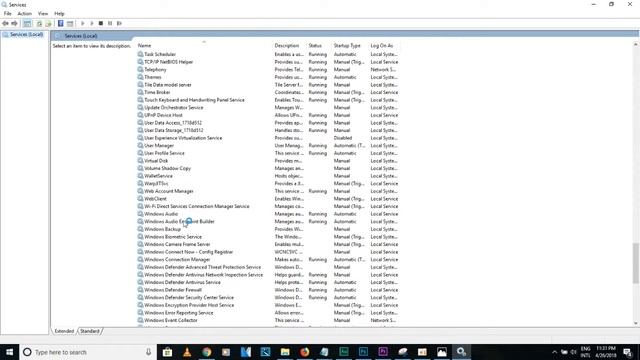Select Windows Audio Endpoint Builder service

[179, 222]
